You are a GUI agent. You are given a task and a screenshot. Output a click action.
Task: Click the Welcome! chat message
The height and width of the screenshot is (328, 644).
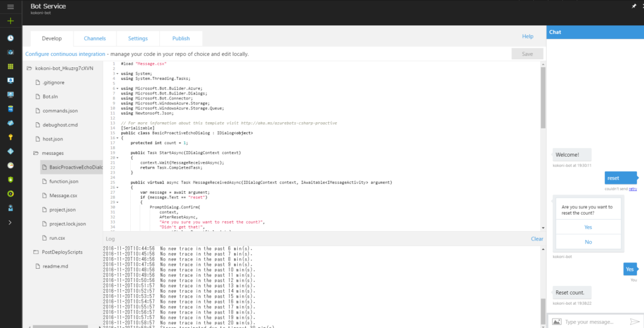click(x=572, y=155)
